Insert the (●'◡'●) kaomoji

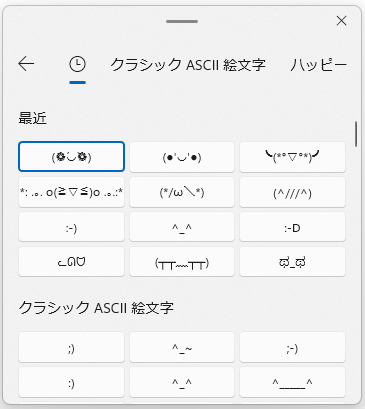[x=182, y=157]
